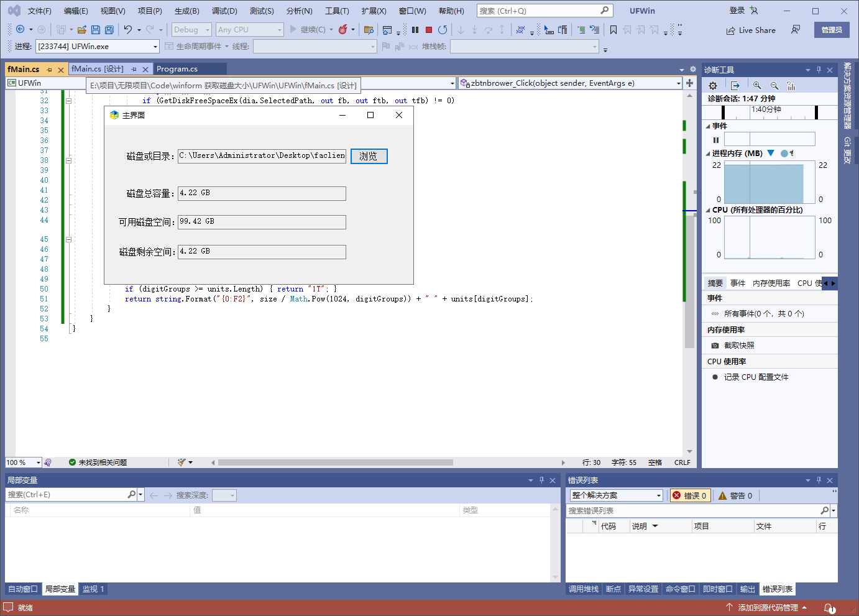
Task: Reset the diagnostic view chart icon
Action: coord(791,86)
